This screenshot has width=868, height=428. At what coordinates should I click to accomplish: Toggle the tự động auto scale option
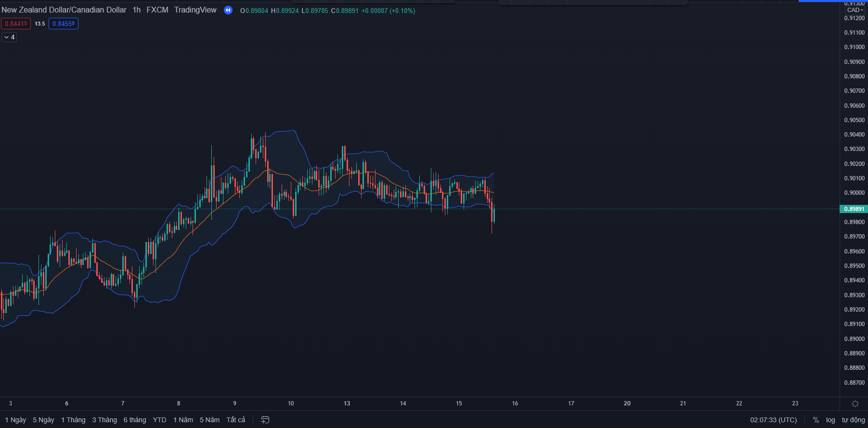[853, 420]
